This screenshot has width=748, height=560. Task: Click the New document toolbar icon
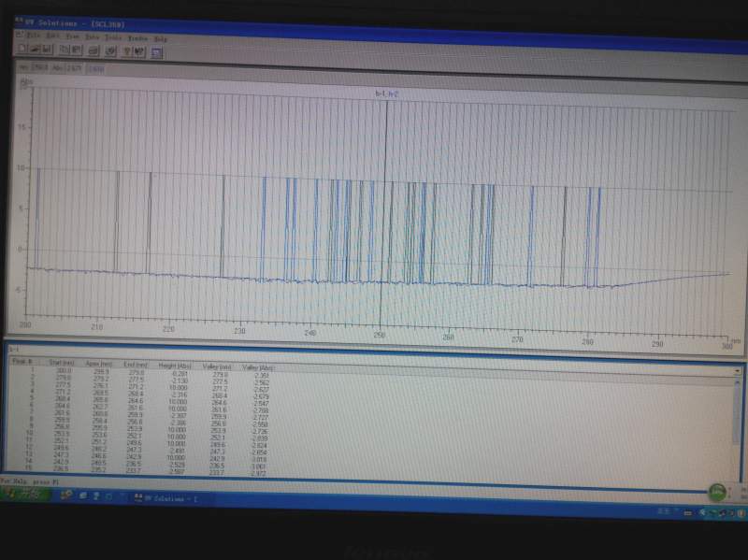(22, 49)
